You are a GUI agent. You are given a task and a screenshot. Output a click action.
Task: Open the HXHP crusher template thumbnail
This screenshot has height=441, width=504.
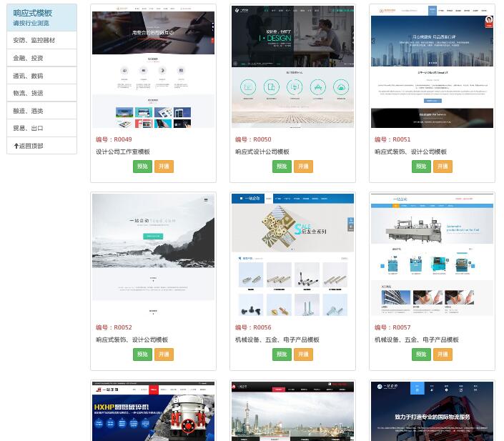tap(153, 411)
